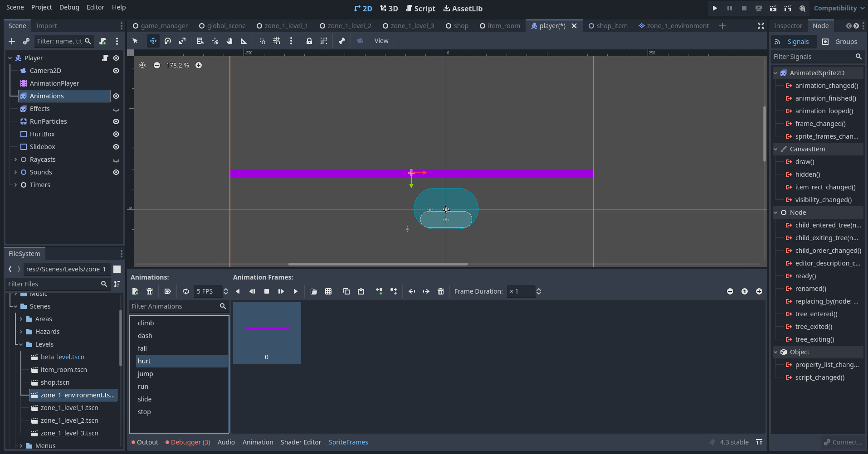Toggle Player node visibility eye
Screen dimensions: 868x454
click(x=116, y=58)
